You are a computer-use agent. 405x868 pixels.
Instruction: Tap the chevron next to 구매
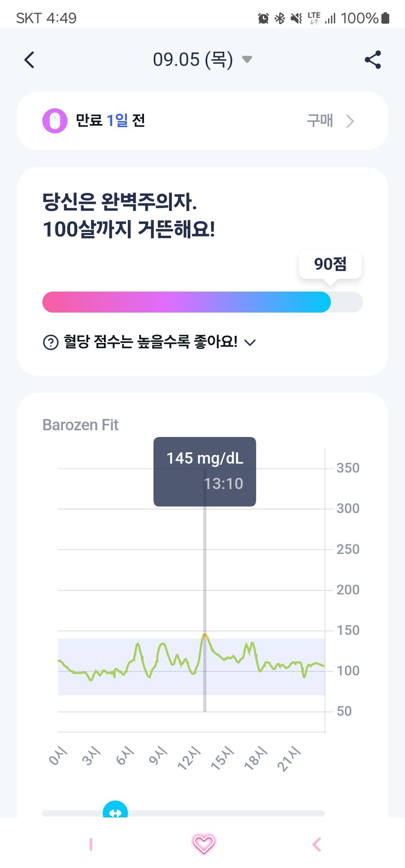350,121
